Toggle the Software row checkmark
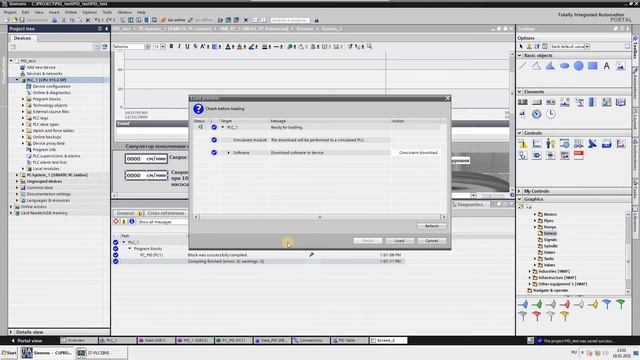 [214, 153]
